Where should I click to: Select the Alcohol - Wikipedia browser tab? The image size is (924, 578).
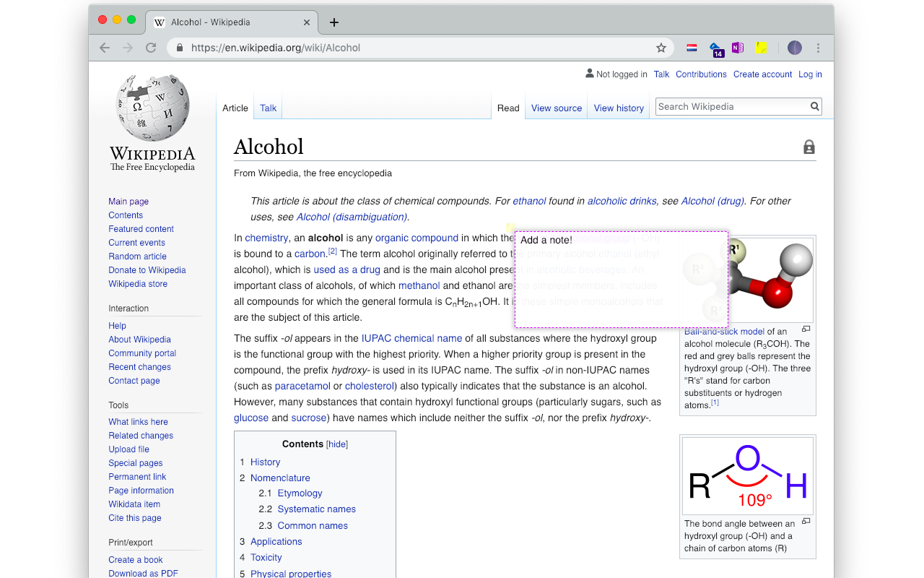pos(231,22)
